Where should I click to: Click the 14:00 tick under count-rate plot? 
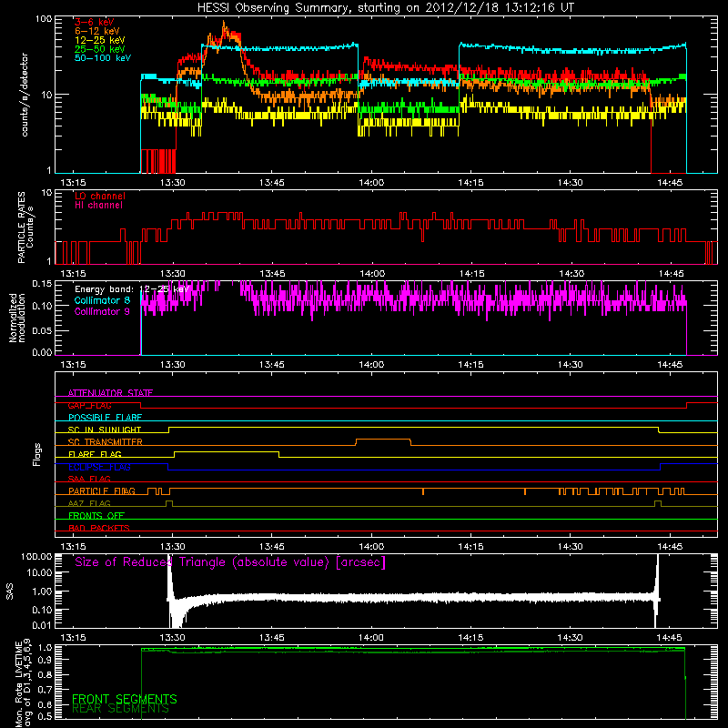(x=371, y=183)
